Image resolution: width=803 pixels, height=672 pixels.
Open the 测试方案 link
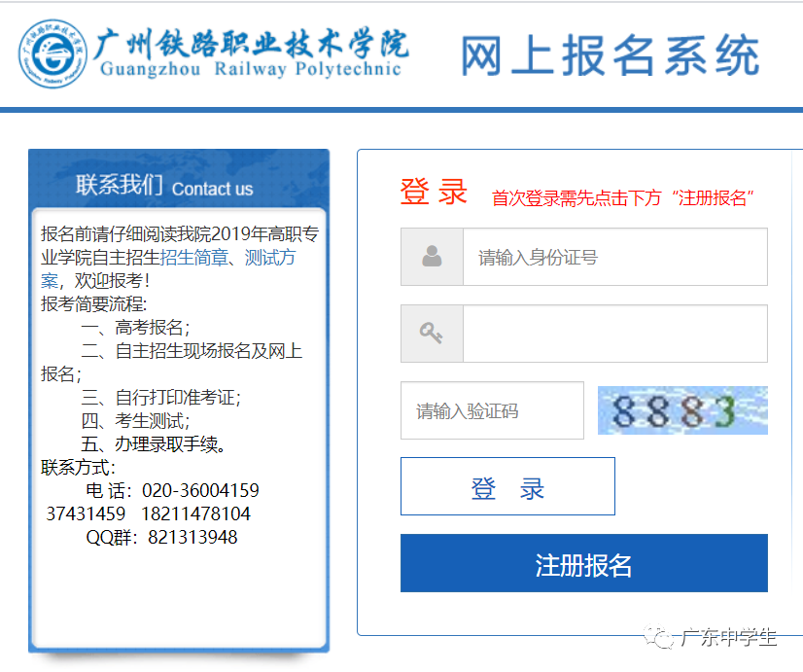click(x=168, y=269)
